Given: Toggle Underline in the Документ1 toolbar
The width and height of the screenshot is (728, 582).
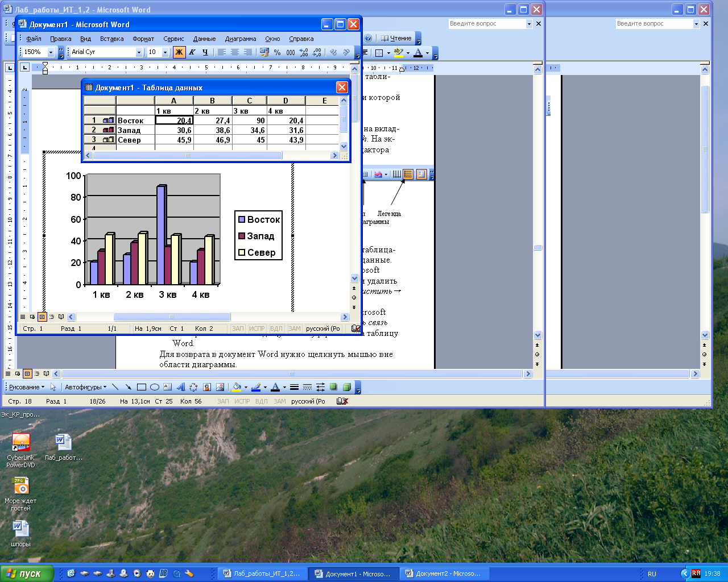Looking at the screenshot, I should coord(205,52).
